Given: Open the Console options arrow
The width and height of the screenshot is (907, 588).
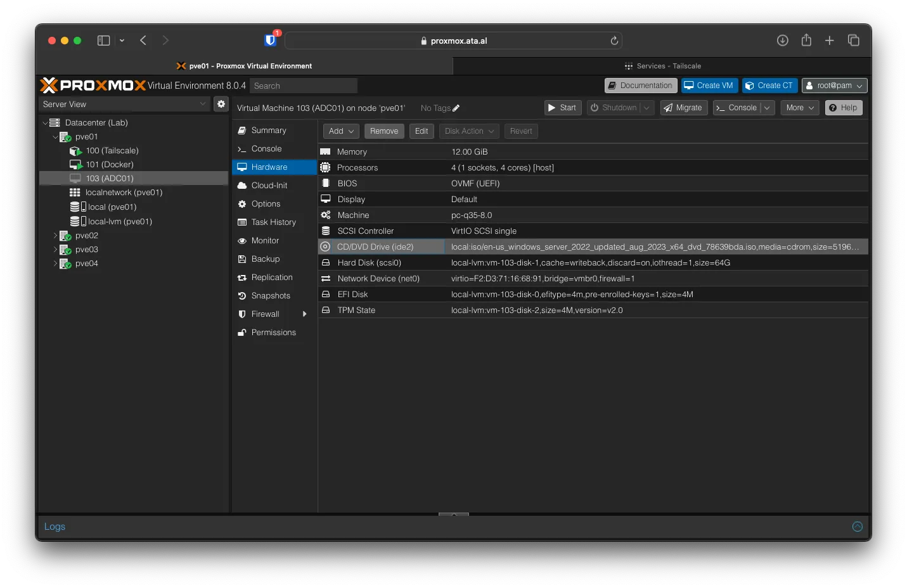Looking at the screenshot, I should pos(767,108).
